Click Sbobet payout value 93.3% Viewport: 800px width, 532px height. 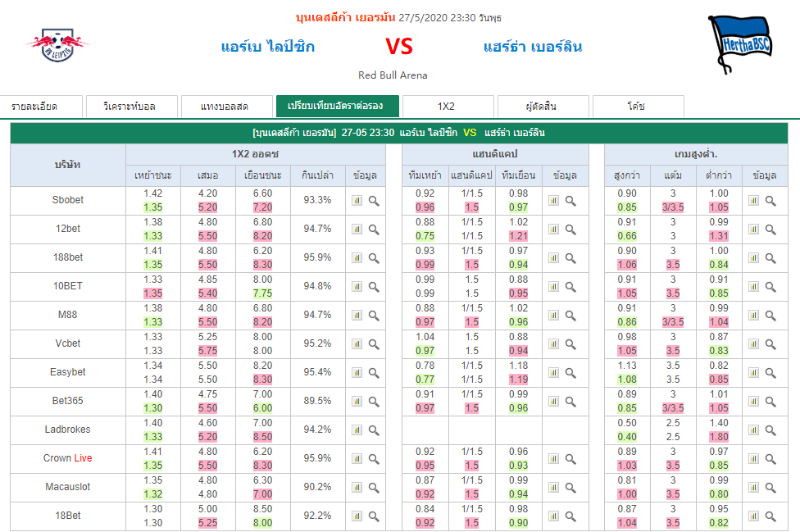point(317,200)
